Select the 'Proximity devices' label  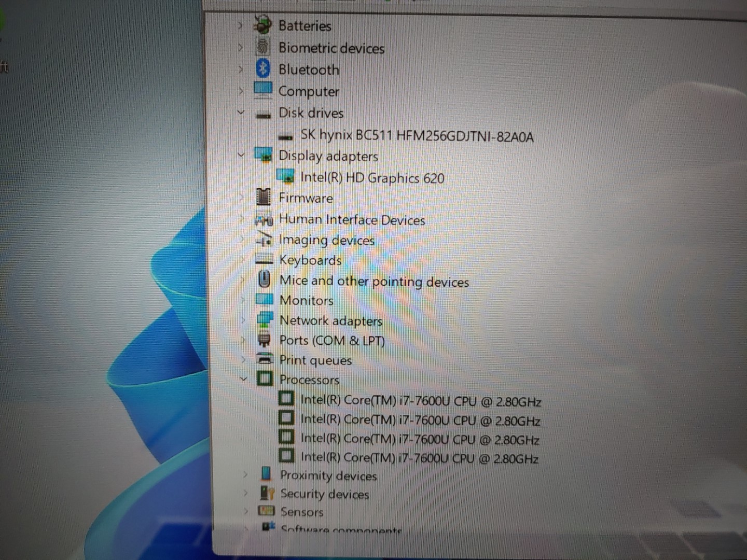click(328, 475)
